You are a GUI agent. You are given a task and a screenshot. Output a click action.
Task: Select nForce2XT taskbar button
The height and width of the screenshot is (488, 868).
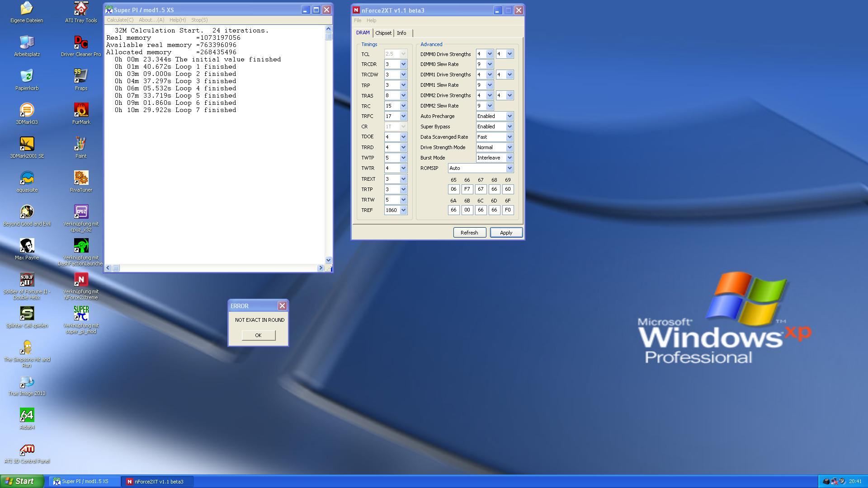pyautogui.click(x=158, y=482)
